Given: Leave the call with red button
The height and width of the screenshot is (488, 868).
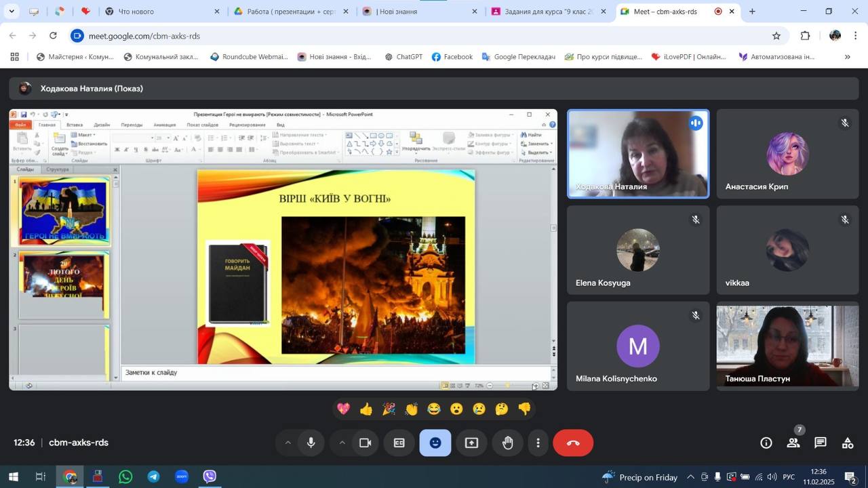Looking at the screenshot, I should tap(573, 443).
